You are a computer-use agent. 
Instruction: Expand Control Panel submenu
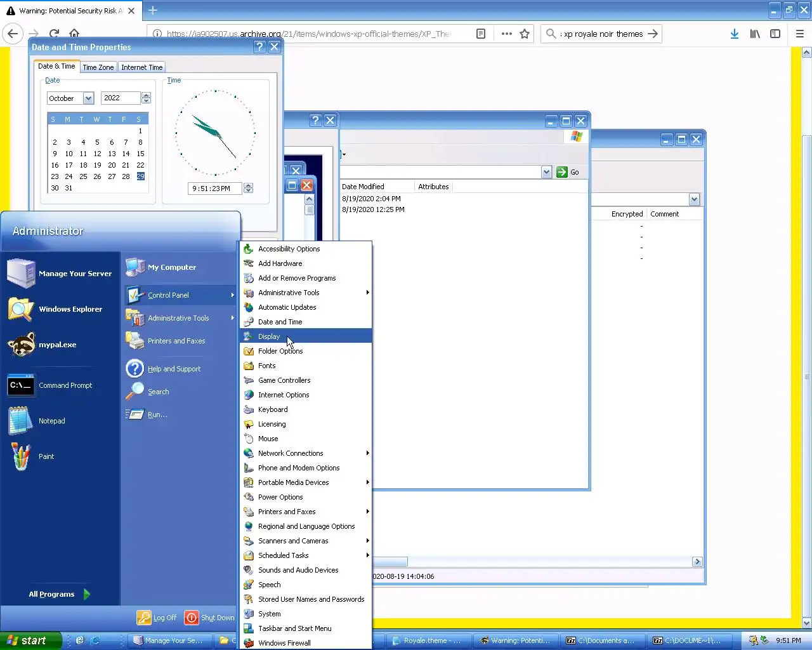[180, 295]
